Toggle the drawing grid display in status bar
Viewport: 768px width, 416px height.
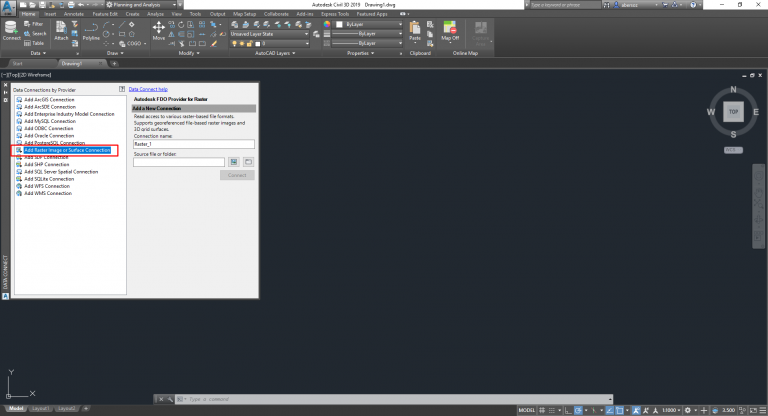[542, 410]
